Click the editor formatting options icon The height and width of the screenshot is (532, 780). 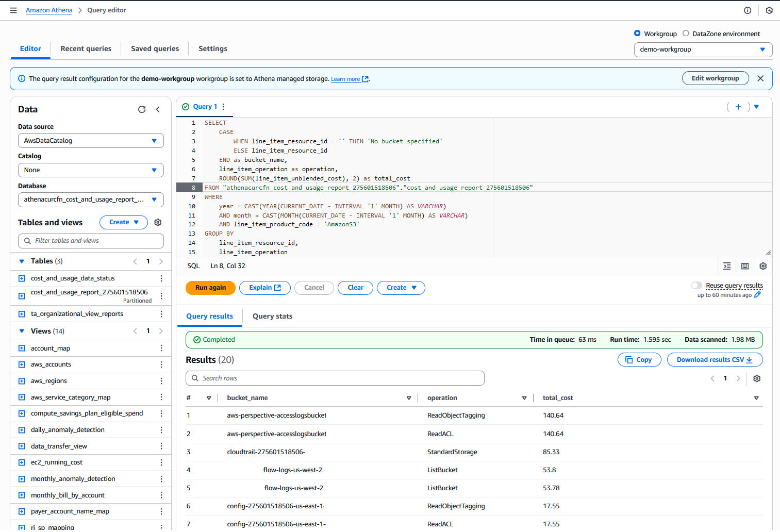click(x=727, y=266)
